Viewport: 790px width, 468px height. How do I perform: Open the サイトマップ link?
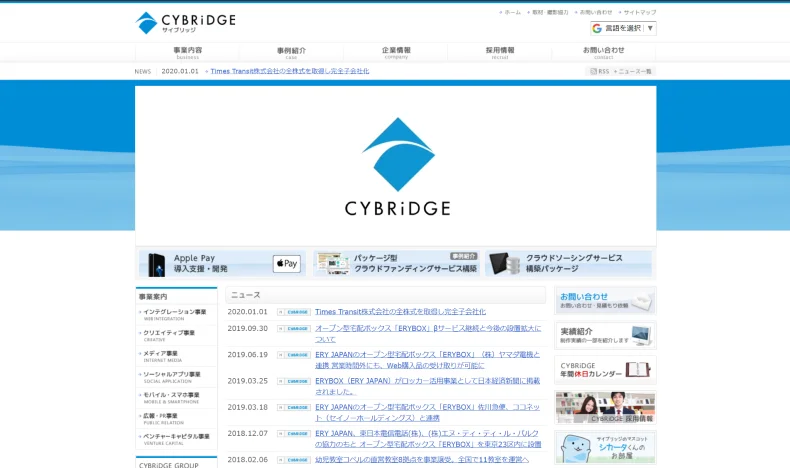pos(640,12)
